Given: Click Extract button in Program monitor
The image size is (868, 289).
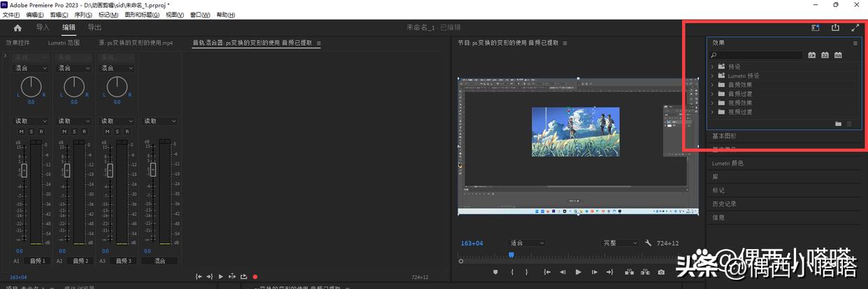Looking at the screenshot, I should (645, 272).
